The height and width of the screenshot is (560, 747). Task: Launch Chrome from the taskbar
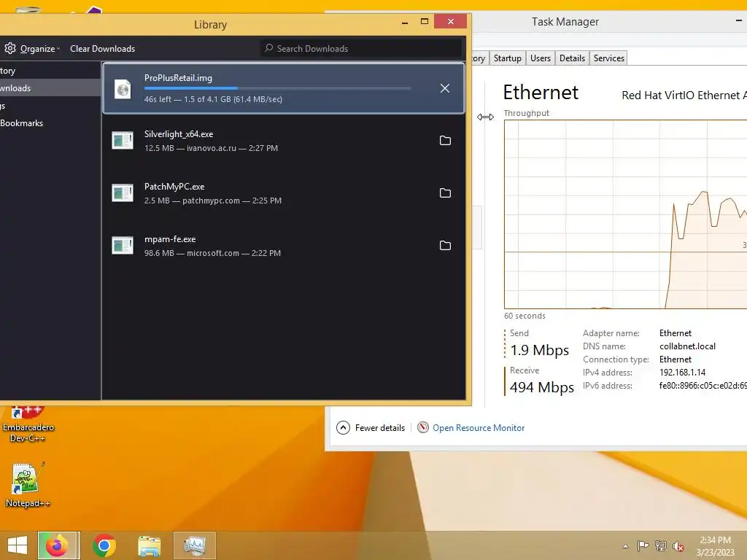(x=104, y=545)
